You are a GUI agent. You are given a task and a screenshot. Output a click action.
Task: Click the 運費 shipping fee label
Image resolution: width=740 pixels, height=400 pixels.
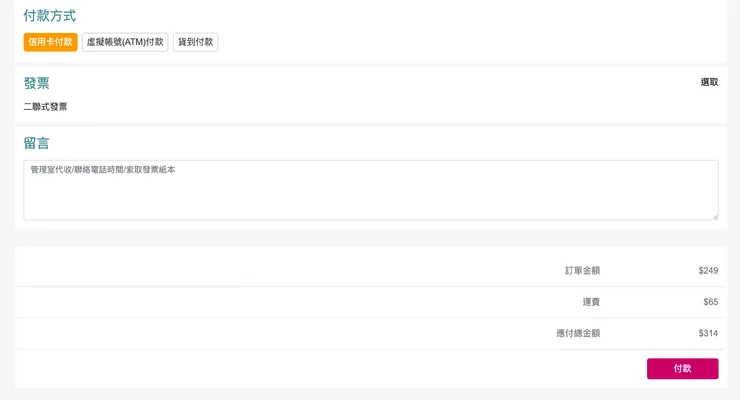pyautogui.click(x=591, y=302)
